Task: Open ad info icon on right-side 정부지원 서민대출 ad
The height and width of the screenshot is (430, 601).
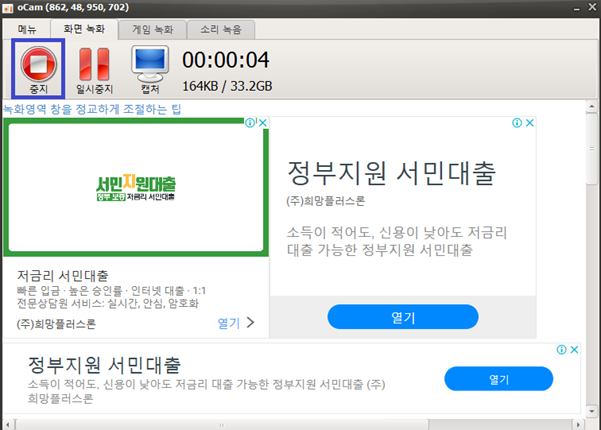Action: pyautogui.click(x=517, y=123)
